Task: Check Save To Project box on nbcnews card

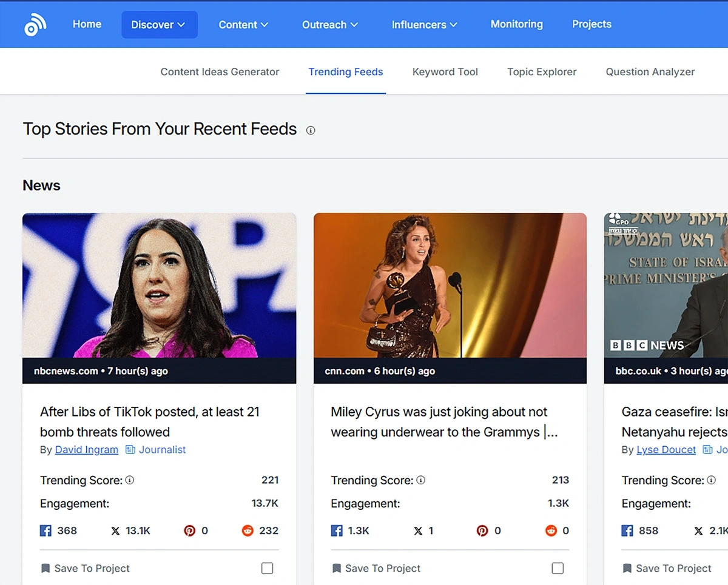Action: click(267, 568)
